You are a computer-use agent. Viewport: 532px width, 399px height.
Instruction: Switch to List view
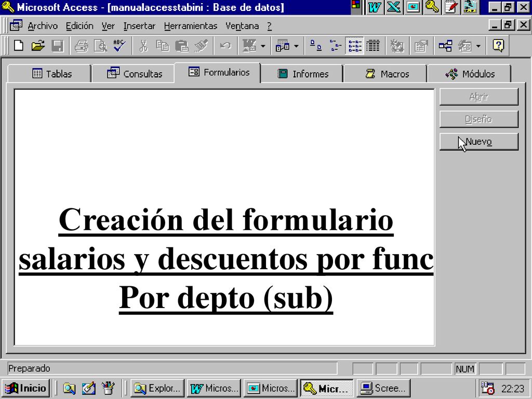click(354, 46)
